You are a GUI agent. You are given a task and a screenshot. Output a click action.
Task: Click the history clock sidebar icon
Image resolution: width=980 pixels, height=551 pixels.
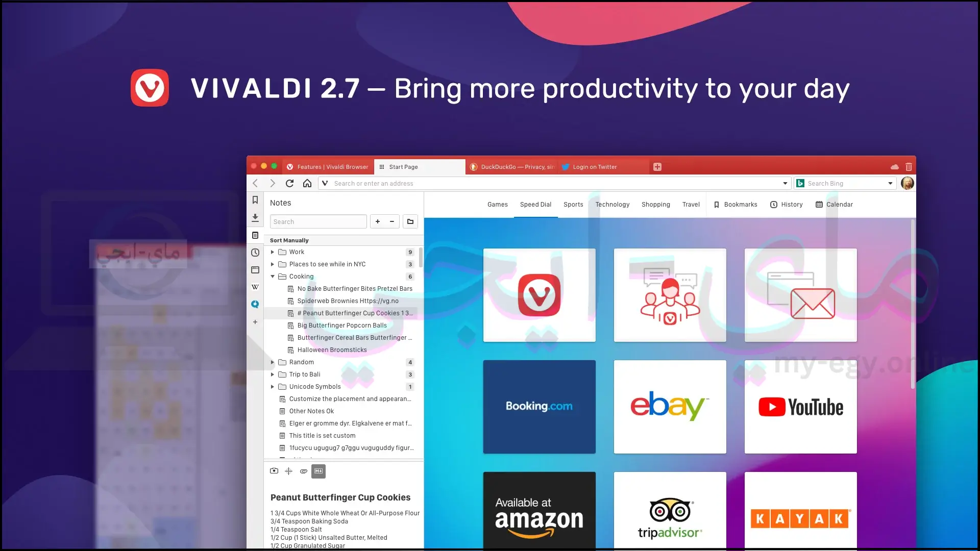pyautogui.click(x=255, y=252)
